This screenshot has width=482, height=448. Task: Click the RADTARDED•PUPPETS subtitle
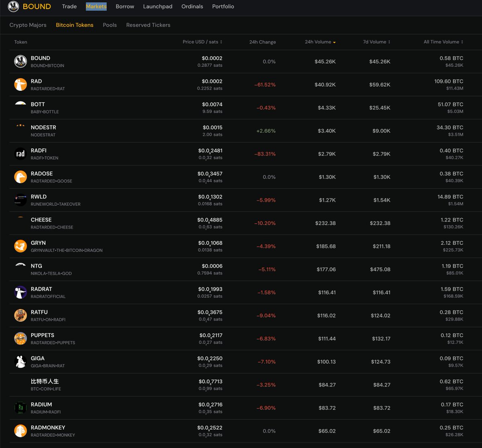click(53, 342)
